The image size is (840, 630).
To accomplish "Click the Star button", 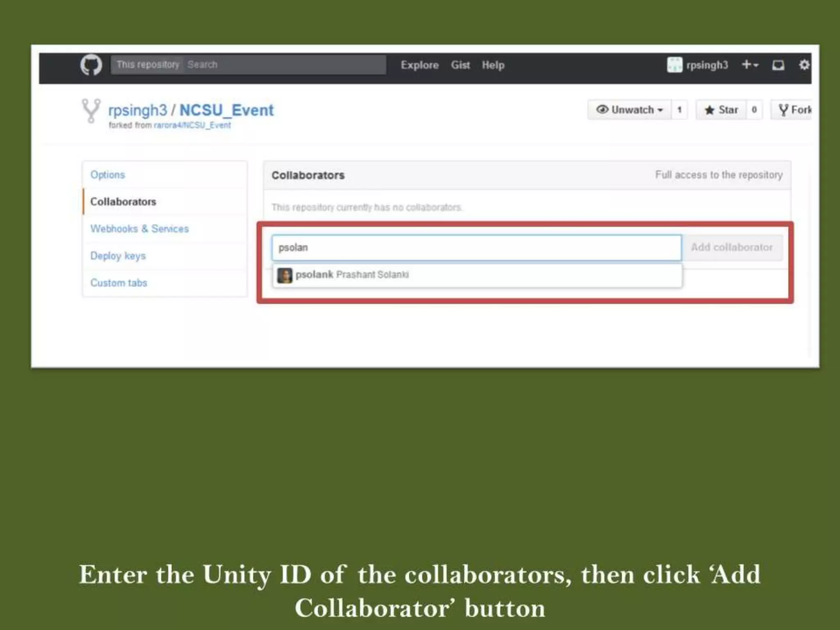I will [x=721, y=110].
